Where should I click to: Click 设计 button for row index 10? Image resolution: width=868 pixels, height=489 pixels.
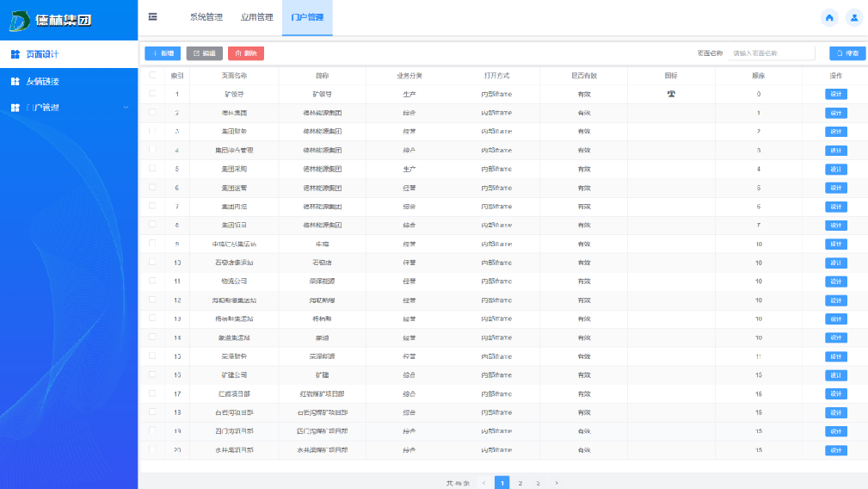(x=836, y=263)
